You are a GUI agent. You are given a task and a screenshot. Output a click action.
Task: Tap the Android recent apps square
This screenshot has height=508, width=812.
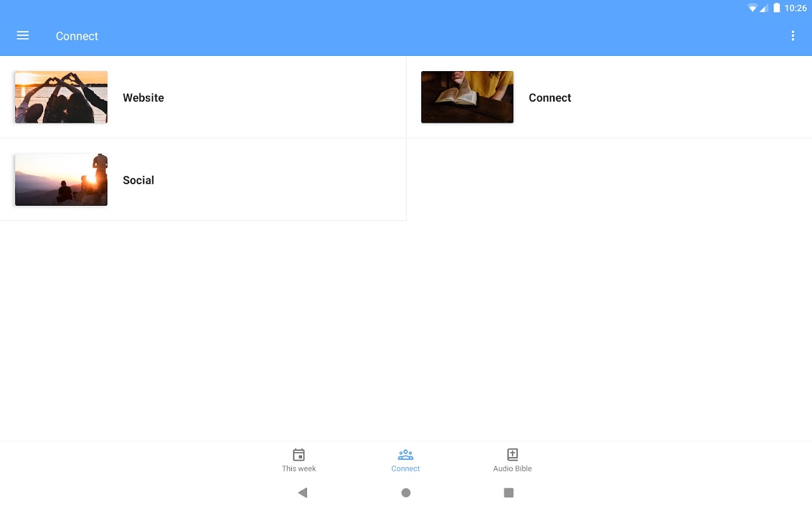pyautogui.click(x=509, y=493)
